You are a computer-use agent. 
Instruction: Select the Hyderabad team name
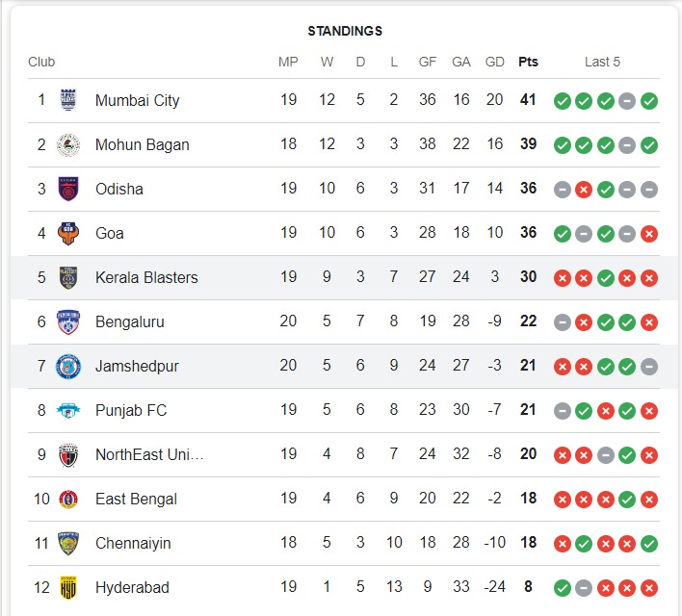pyautogui.click(x=130, y=587)
